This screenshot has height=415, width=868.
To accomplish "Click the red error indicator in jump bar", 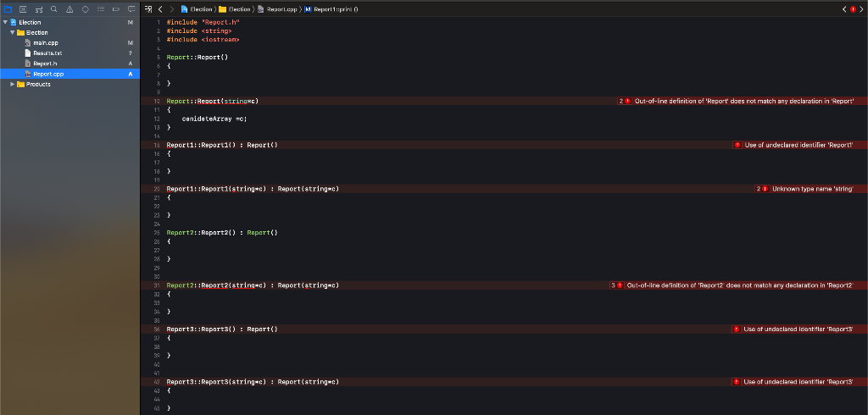I will (x=853, y=8).
